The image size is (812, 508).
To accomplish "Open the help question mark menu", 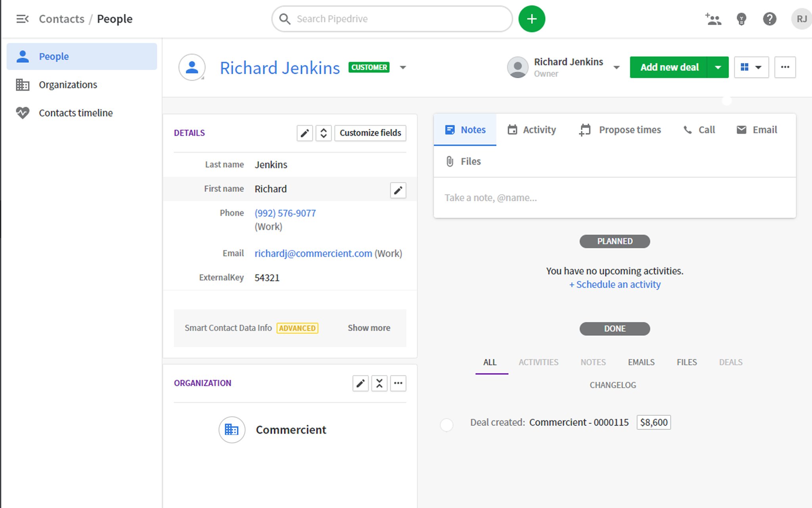I will click(x=770, y=19).
